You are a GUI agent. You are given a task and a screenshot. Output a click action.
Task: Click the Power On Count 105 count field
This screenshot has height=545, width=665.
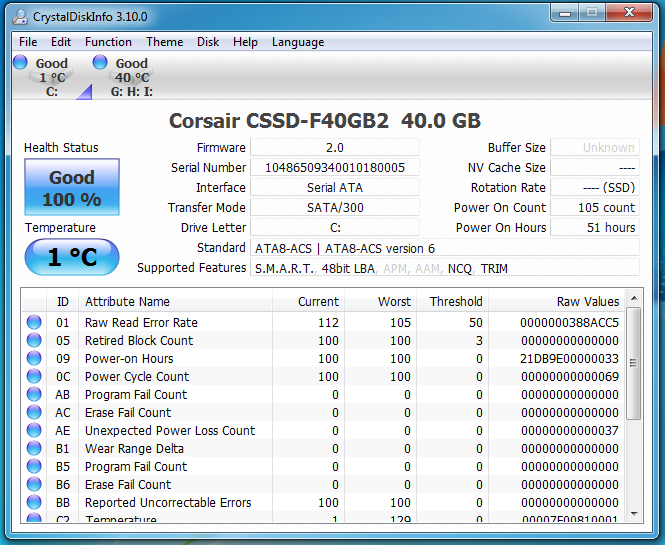pos(595,207)
